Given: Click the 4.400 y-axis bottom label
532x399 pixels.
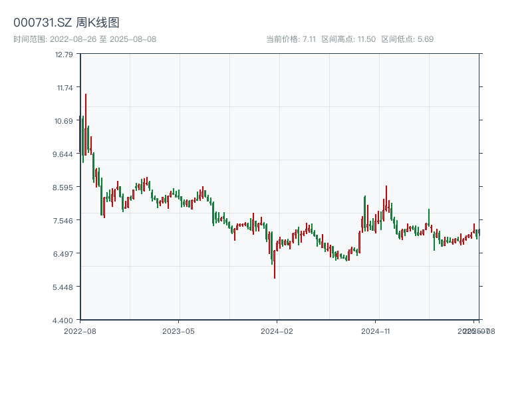Looking at the screenshot, I should point(64,321).
